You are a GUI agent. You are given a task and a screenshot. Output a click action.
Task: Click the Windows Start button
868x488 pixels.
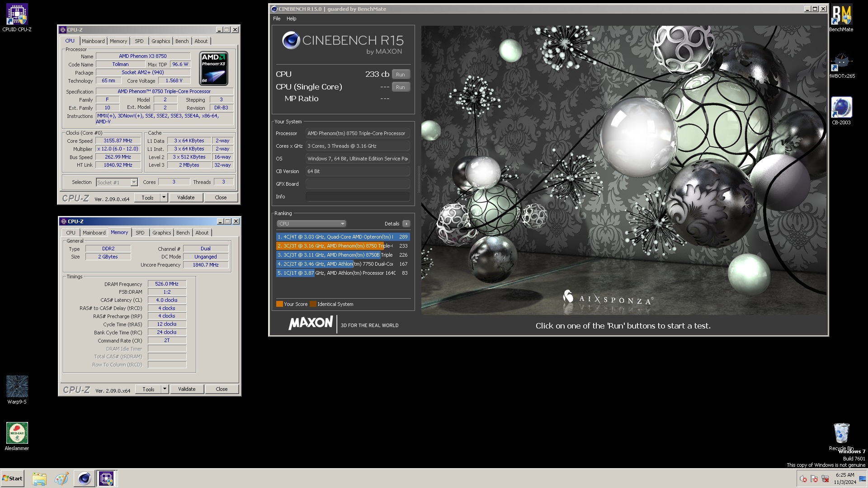pyautogui.click(x=12, y=479)
